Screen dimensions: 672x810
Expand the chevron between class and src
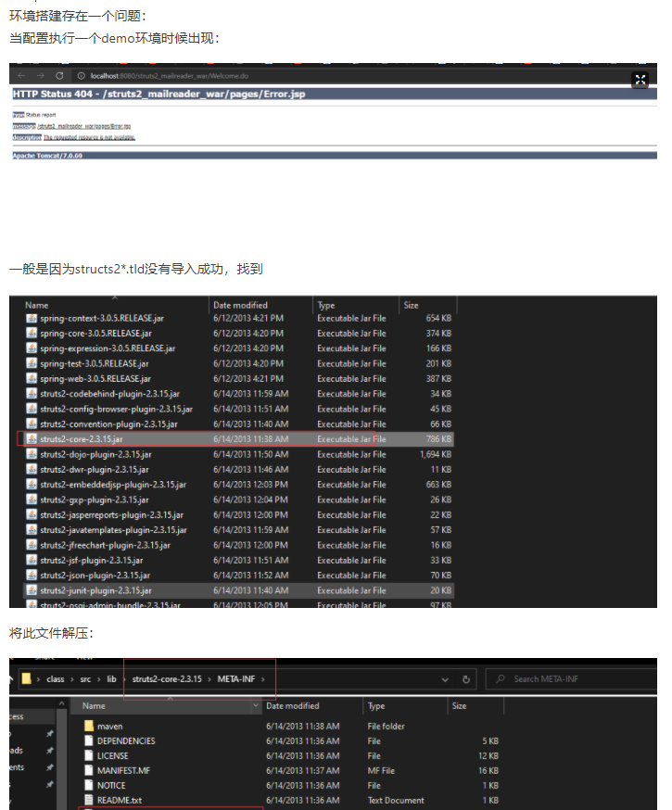(x=71, y=679)
